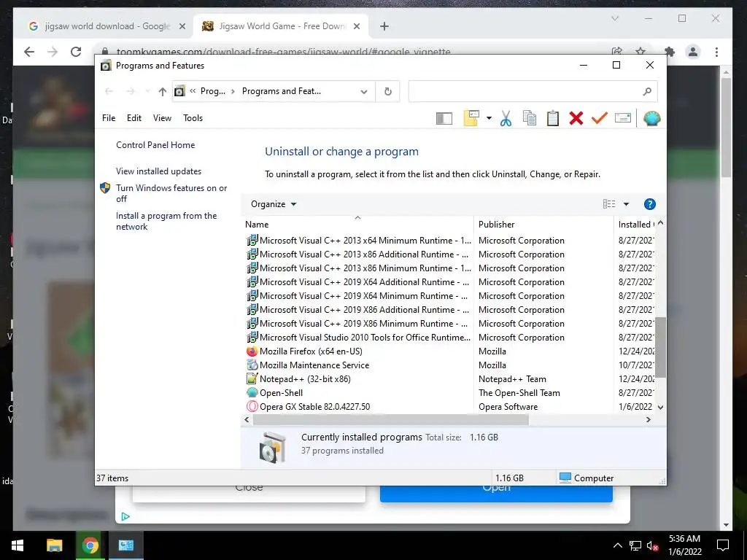Select Opera GX Stable 82.0.4227.50 entry
Viewport: 747px width, 560px height.
click(314, 407)
